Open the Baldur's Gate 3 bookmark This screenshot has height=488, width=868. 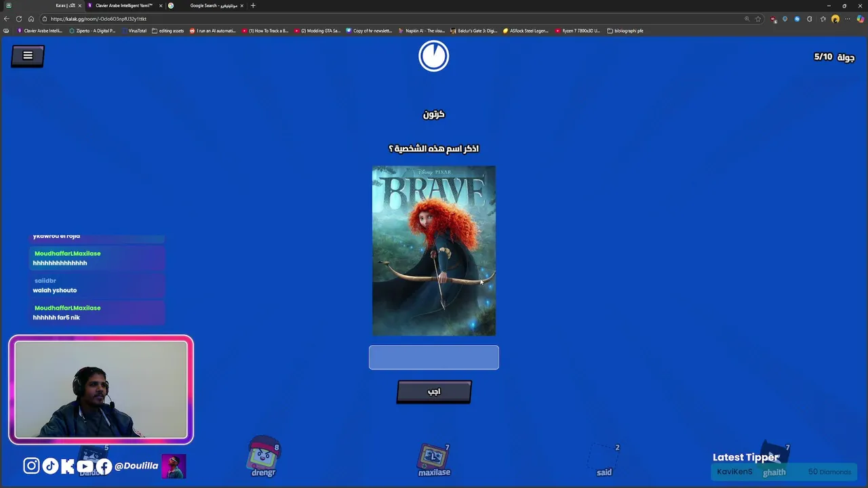tap(473, 30)
